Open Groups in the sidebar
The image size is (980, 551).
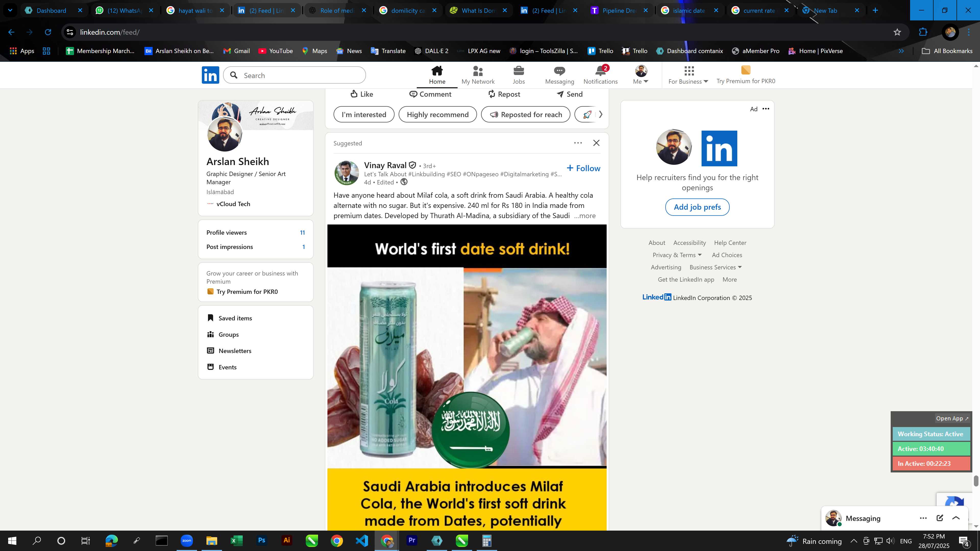point(223,335)
